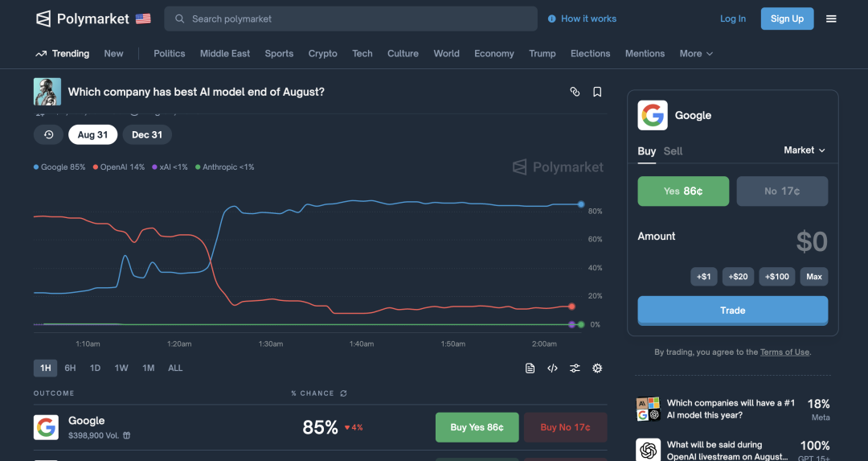Viewport: 868px width, 461px height.
Task: Expand the More categories menu
Action: click(696, 54)
